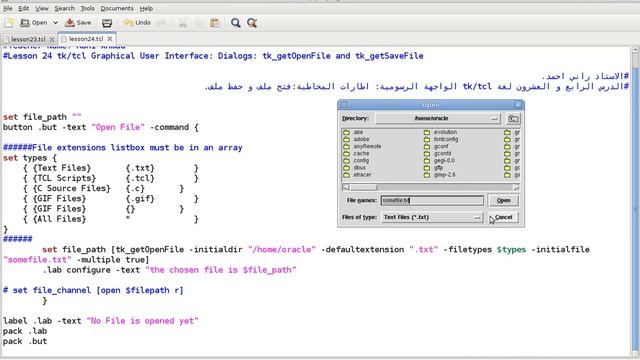Cancel the Open file dialog
The height and width of the screenshot is (360, 640).
503,217
